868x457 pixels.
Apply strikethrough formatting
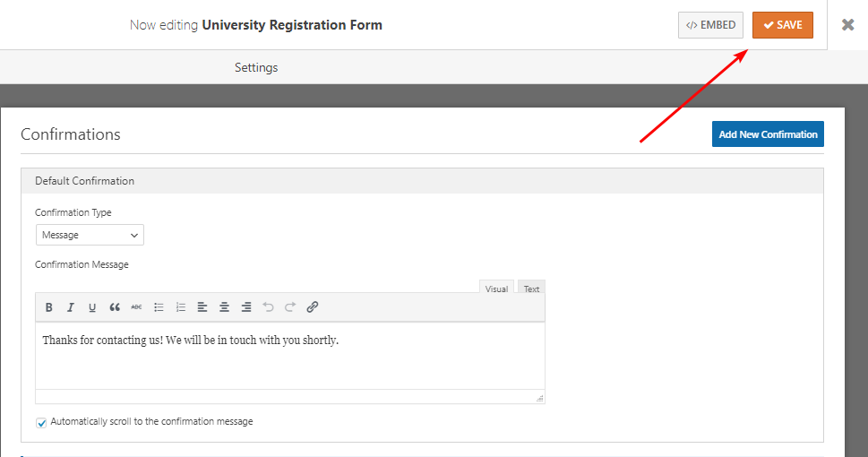[136, 307]
